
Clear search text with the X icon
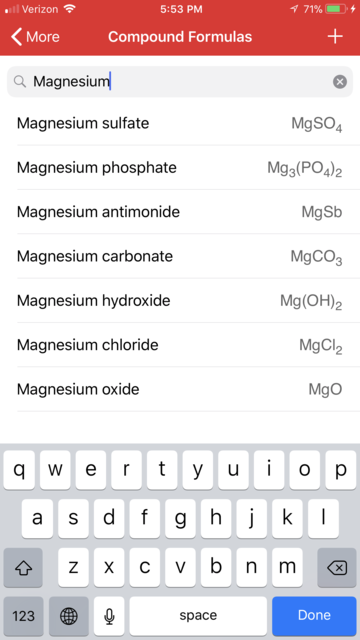tap(340, 82)
